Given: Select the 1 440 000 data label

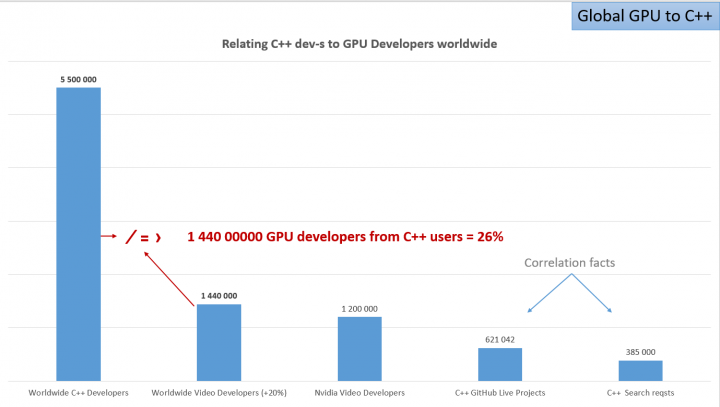Looking at the screenshot, I should [x=219, y=296].
